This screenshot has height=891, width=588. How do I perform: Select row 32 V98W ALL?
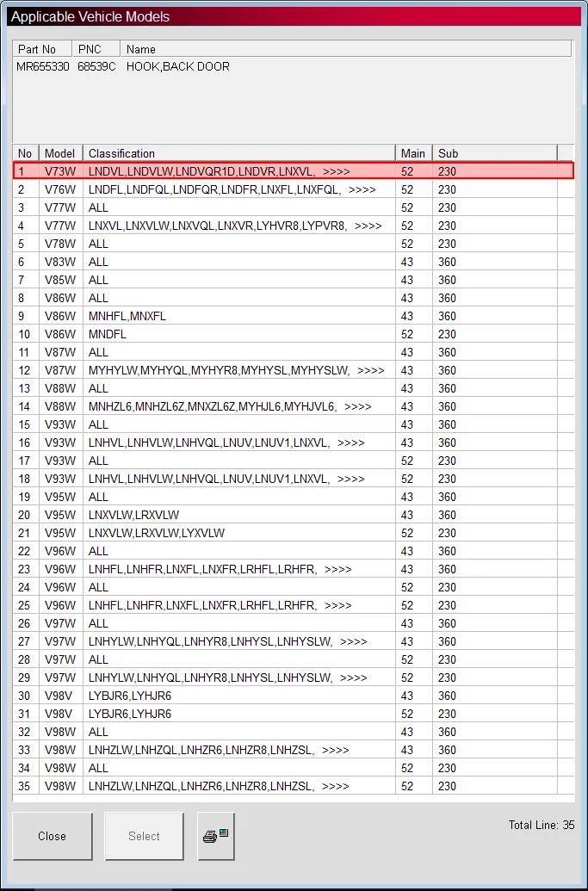pos(294,732)
